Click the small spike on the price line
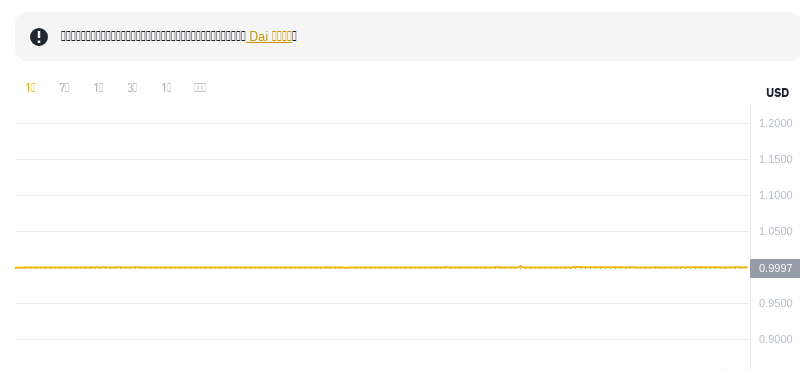Image resolution: width=800 pixels, height=370 pixels. pos(520,266)
